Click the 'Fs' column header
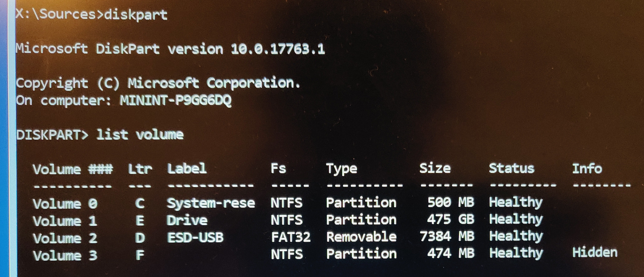The width and height of the screenshot is (644, 277). coord(278,168)
